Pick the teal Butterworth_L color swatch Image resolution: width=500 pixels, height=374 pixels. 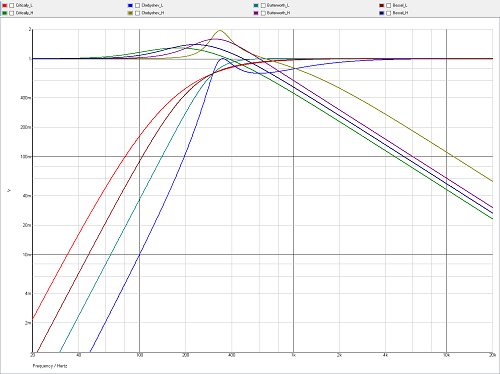click(x=256, y=6)
